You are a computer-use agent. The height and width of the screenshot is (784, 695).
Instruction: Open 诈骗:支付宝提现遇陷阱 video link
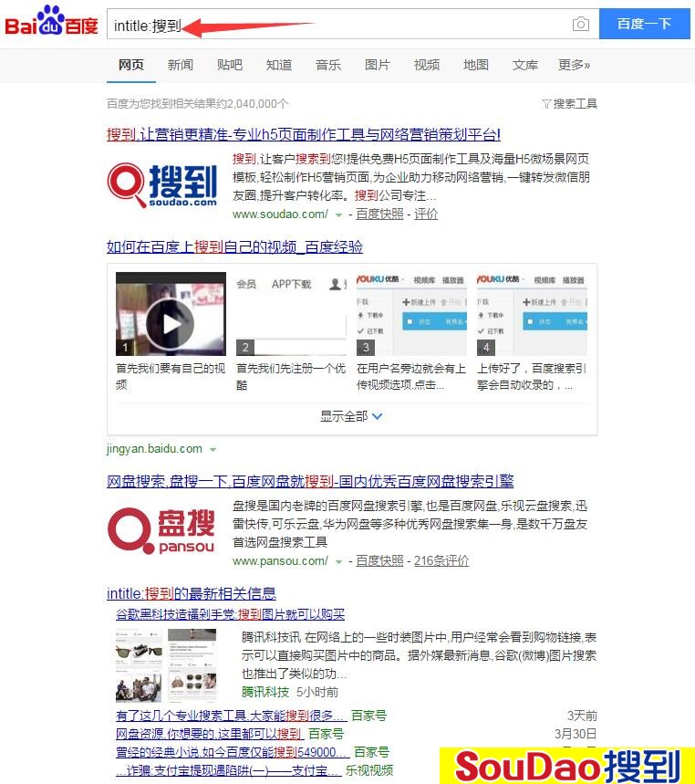229,770
